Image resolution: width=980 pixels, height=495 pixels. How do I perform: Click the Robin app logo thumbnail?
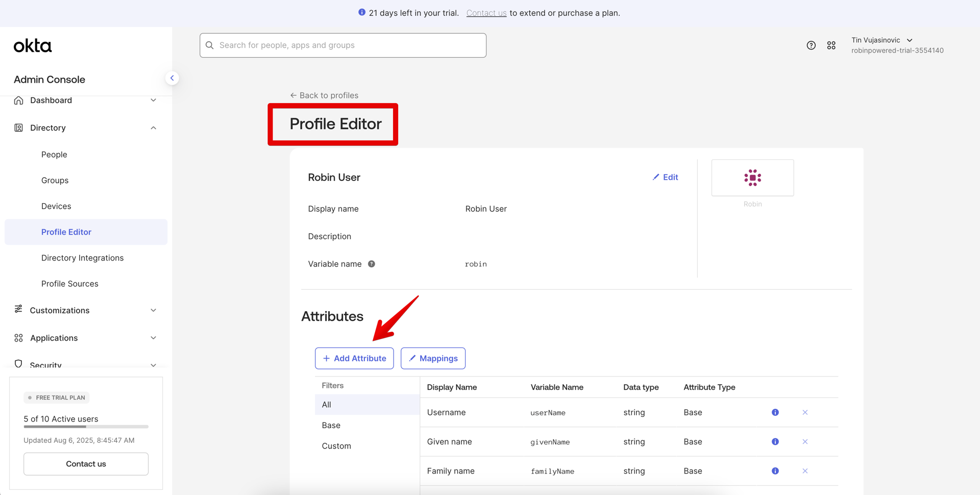pos(753,178)
